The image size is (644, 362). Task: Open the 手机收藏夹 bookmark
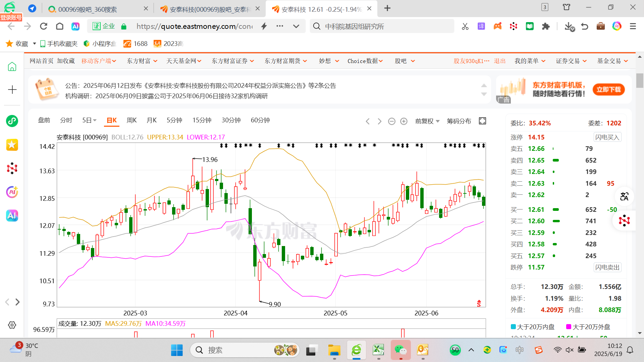pyautogui.click(x=59, y=44)
